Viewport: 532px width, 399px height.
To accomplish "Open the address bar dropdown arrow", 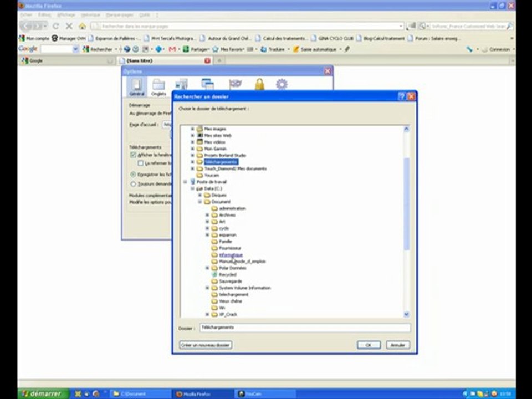I will click(401, 26).
